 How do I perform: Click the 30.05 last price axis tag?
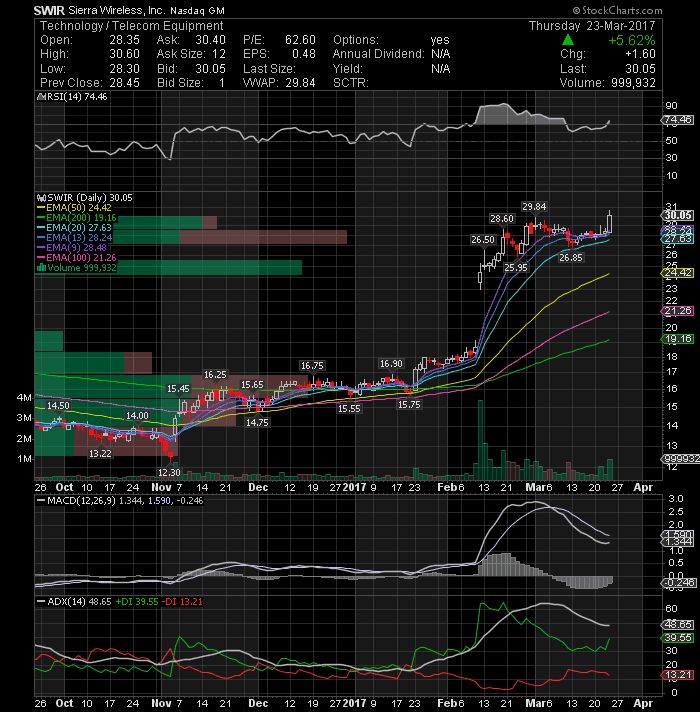pyautogui.click(x=678, y=216)
